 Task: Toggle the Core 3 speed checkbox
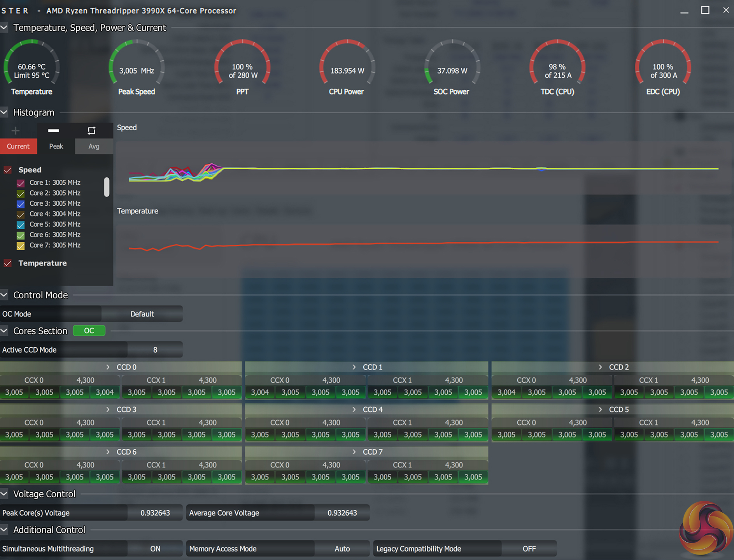[x=21, y=204]
